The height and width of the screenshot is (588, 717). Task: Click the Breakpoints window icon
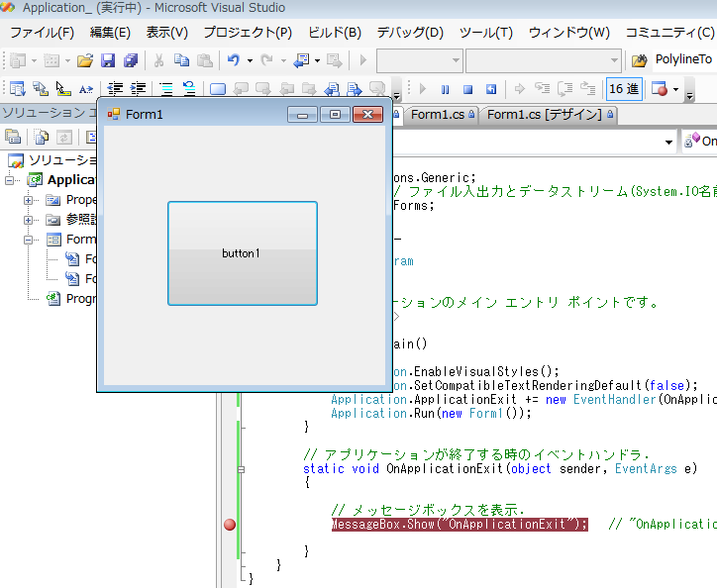coord(659,89)
